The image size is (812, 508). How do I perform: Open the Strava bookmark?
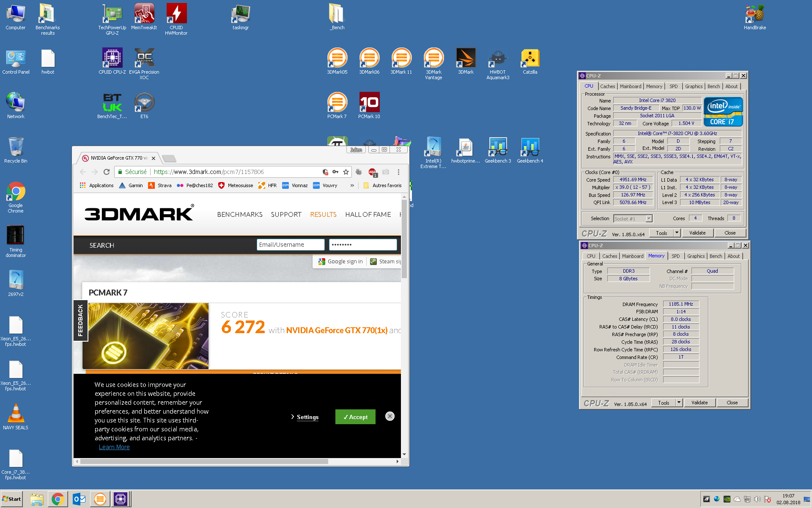click(160, 185)
